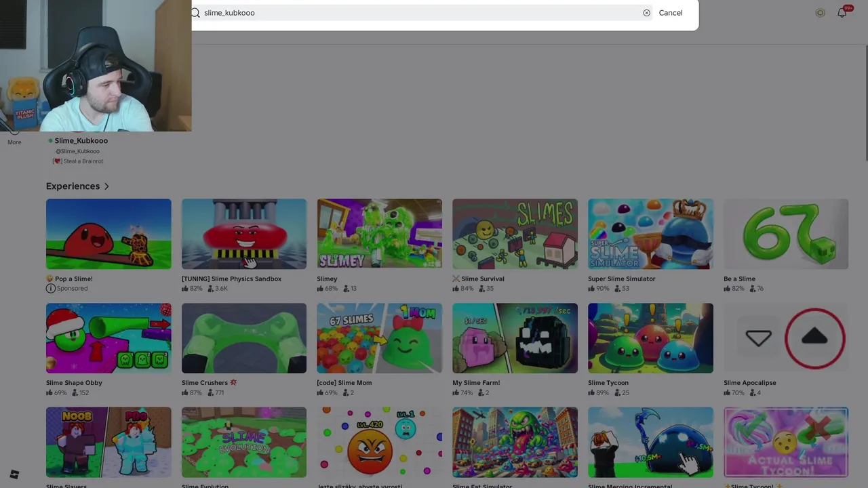Click the slime_kubkooo search input field
Viewport: 868px width, 488px height.
[x=422, y=13]
